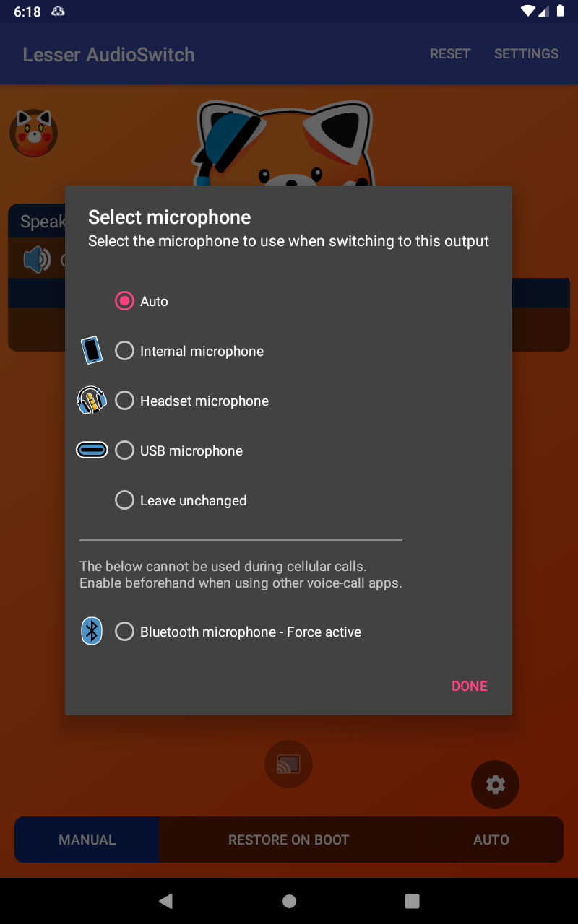Tap the cast screen icon
The image size is (578, 924).
288,763
